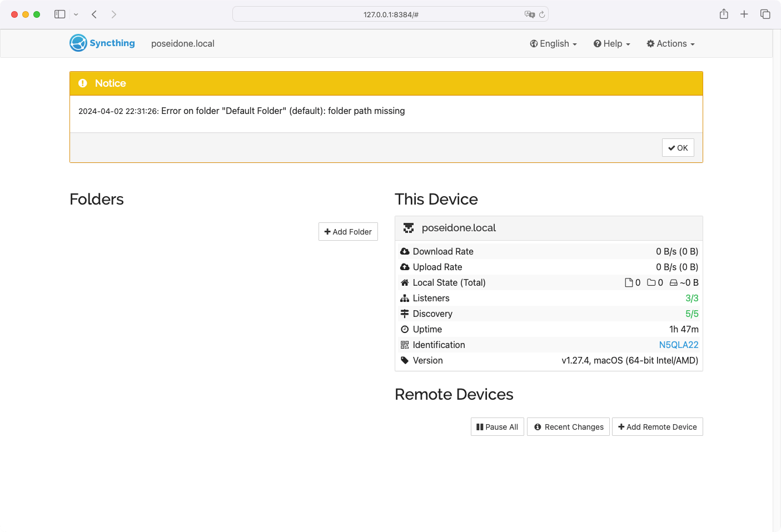Dismiss notice with OK button
Image resolution: width=781 pixels, height=532 pixels.
pos(678,148)
